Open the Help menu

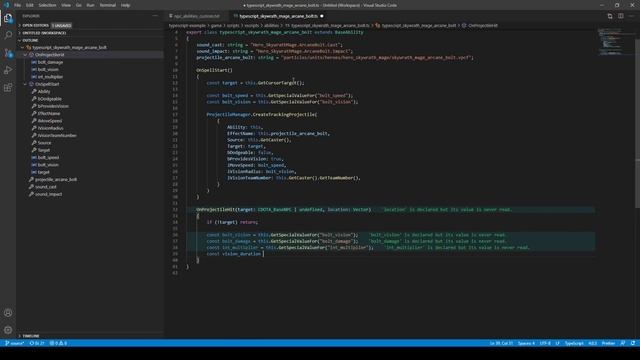(125, 5)
